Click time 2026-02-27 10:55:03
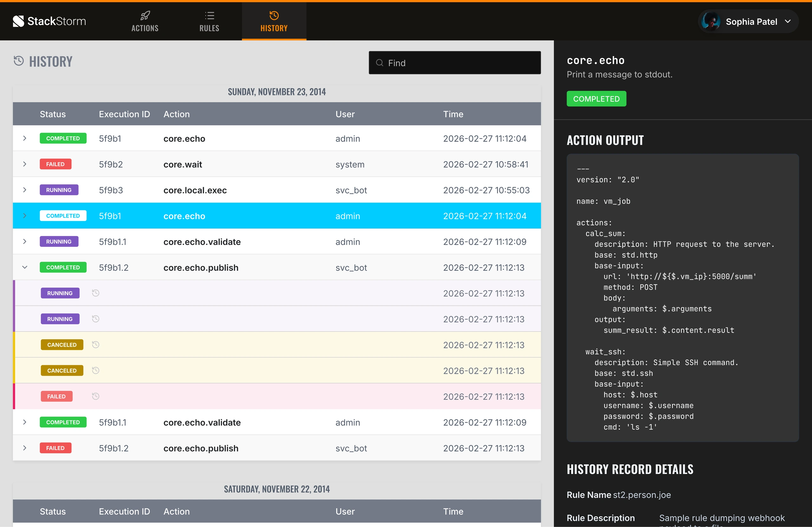This screenshot has height=527, width=812. [x=487, y=190]
